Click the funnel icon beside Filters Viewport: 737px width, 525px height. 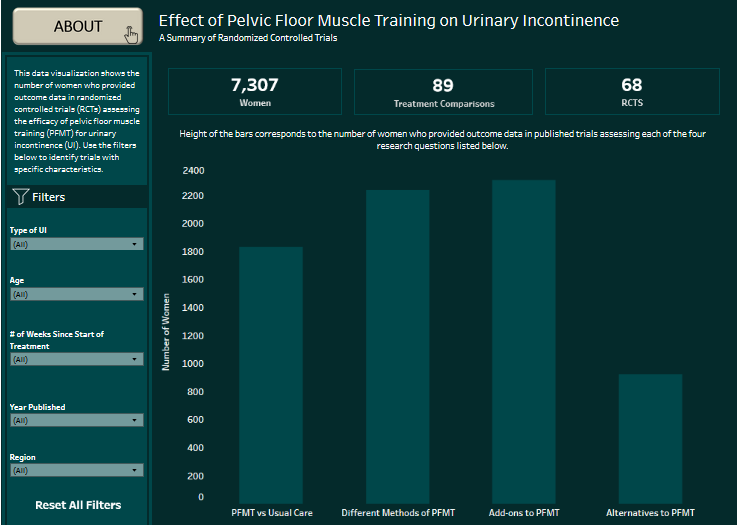(x=19, y=197)
